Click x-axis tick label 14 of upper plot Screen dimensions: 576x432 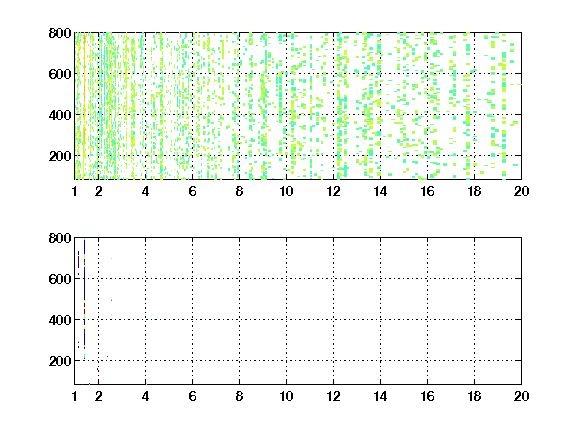(x=380, y=191)
